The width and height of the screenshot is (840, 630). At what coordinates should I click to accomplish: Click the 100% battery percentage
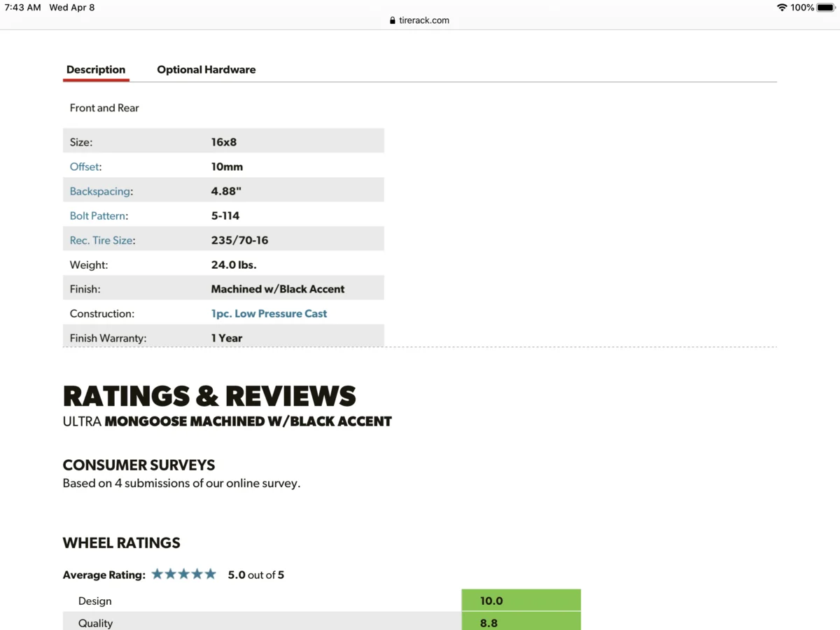(x=802, y=8)
